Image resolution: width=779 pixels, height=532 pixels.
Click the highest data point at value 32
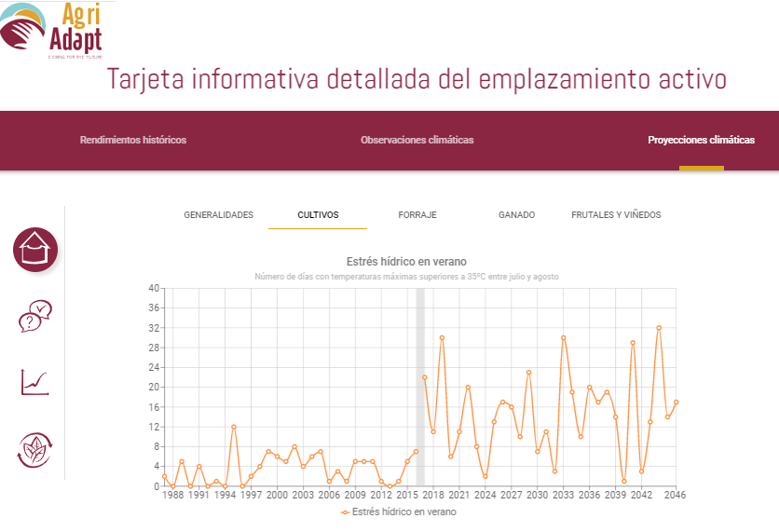[x=659, y=328]
